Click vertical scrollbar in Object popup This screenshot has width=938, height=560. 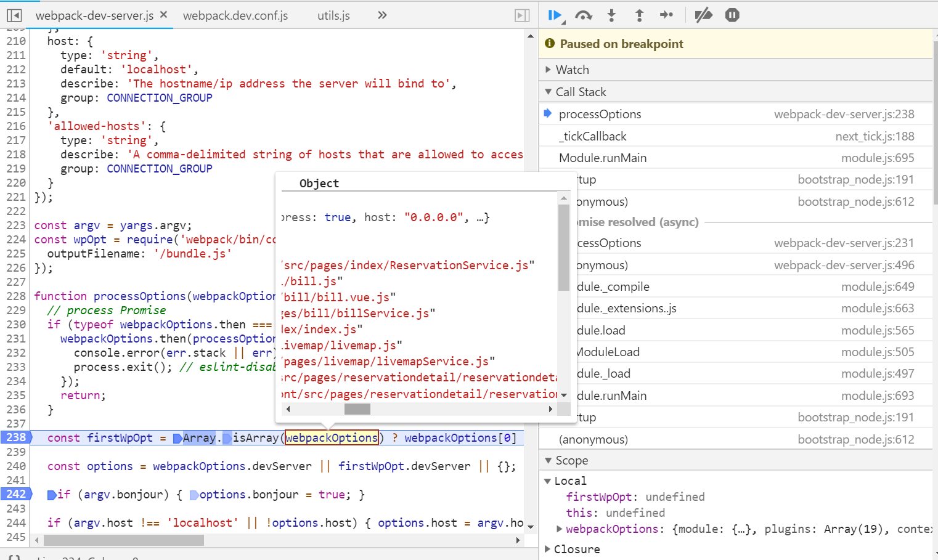(x=563, y=248)
